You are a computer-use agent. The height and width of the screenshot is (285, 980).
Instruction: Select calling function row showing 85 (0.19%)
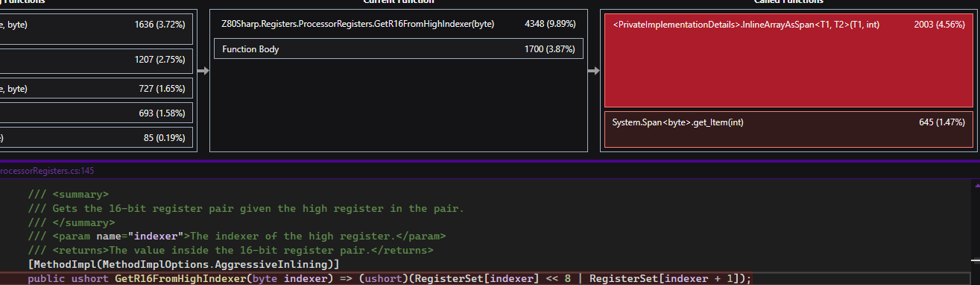96,137
